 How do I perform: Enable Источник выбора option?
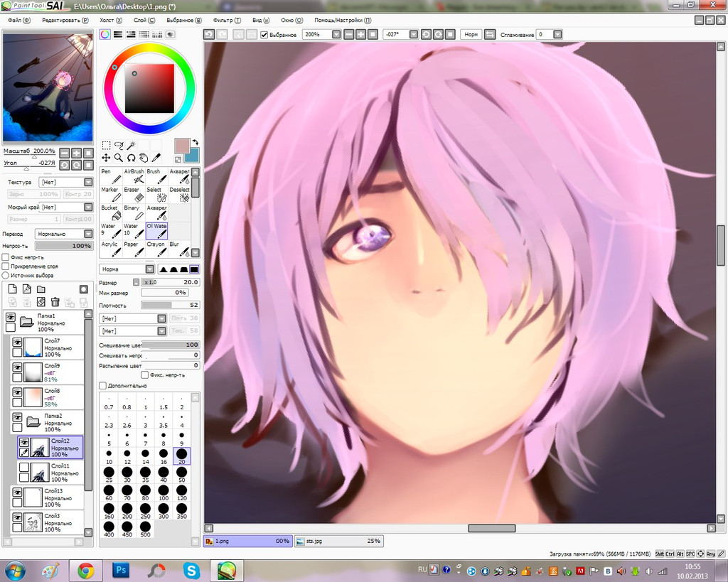tap(6, 275)
